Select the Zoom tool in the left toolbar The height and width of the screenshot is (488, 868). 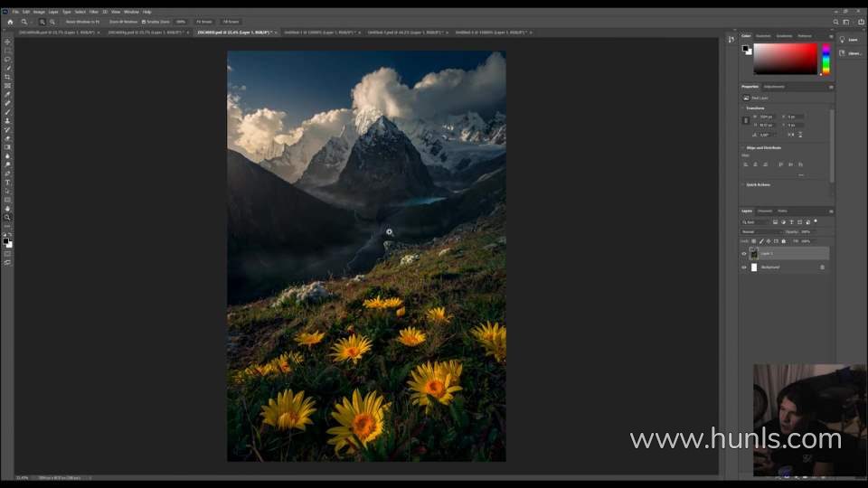pyautogui.click(x=7, y=218)
